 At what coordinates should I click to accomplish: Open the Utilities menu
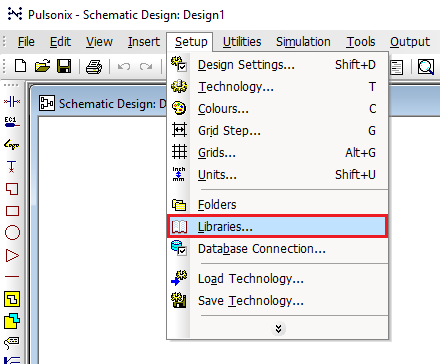point(242,42)
